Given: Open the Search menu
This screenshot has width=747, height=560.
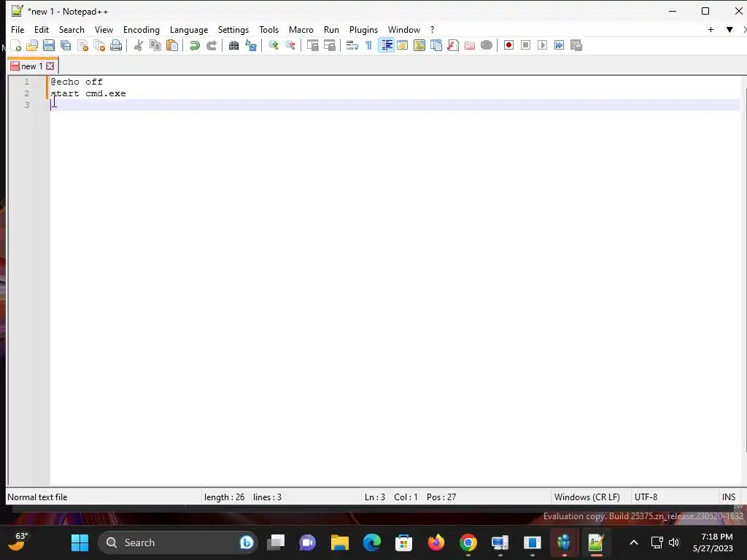Looking at the screenshot, I should tap(71, 29).
